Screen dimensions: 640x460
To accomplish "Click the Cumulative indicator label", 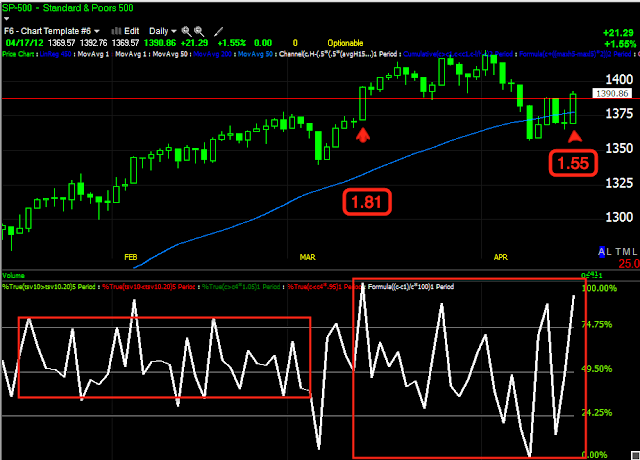I will [x=458, y=54].
